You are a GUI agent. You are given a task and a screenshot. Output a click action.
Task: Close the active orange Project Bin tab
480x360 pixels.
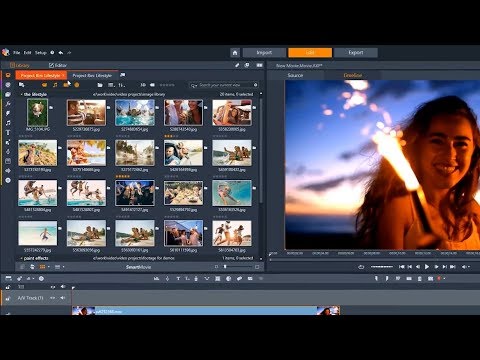point(63,76)
